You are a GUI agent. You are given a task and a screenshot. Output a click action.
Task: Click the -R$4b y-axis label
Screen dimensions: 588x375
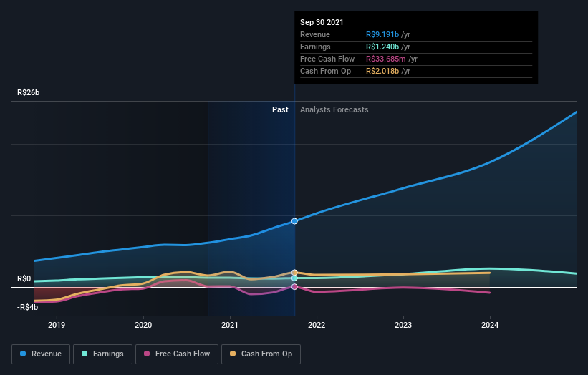coord(27,307)
